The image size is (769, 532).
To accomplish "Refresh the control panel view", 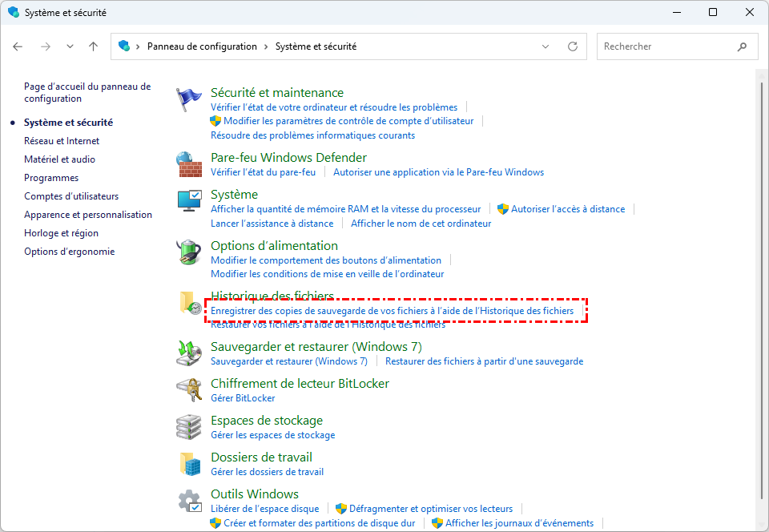I will [573, 46].
